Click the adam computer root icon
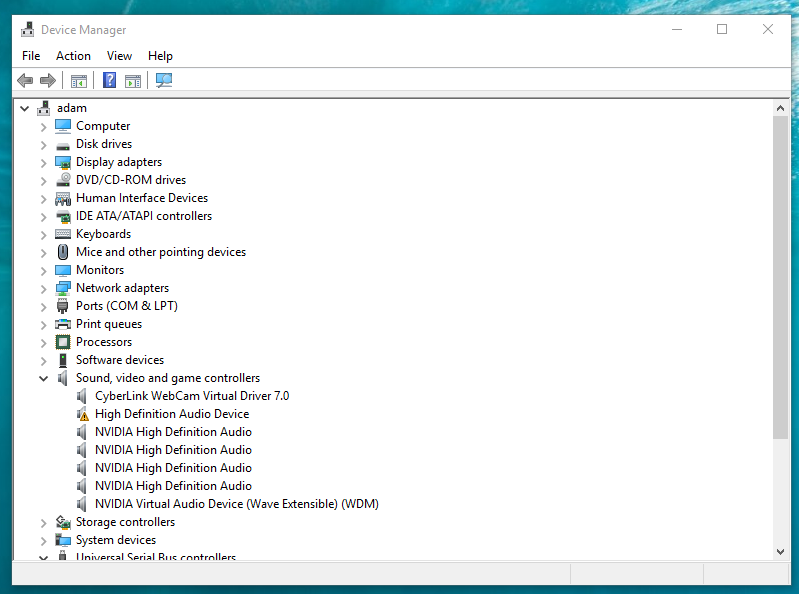 (44, 108)
